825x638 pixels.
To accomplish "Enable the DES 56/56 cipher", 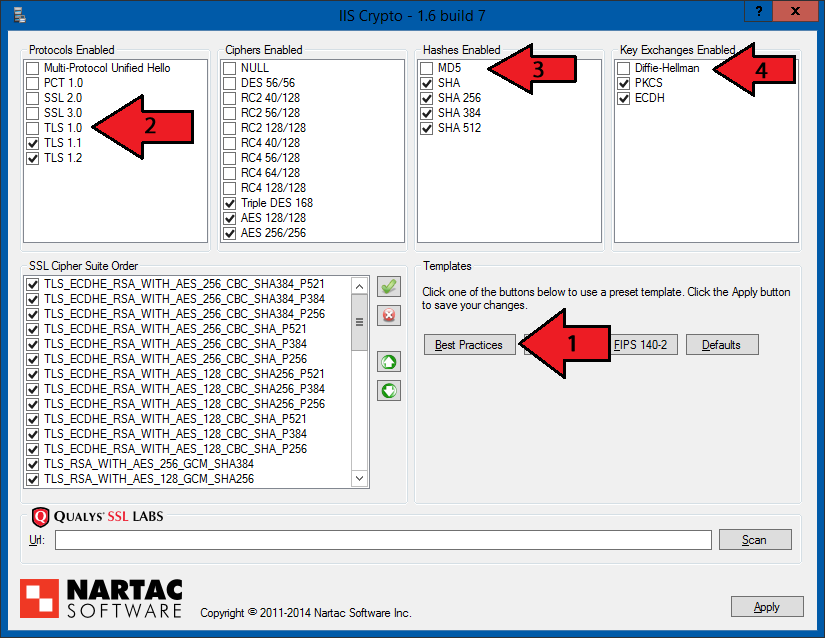I will 229,83.
